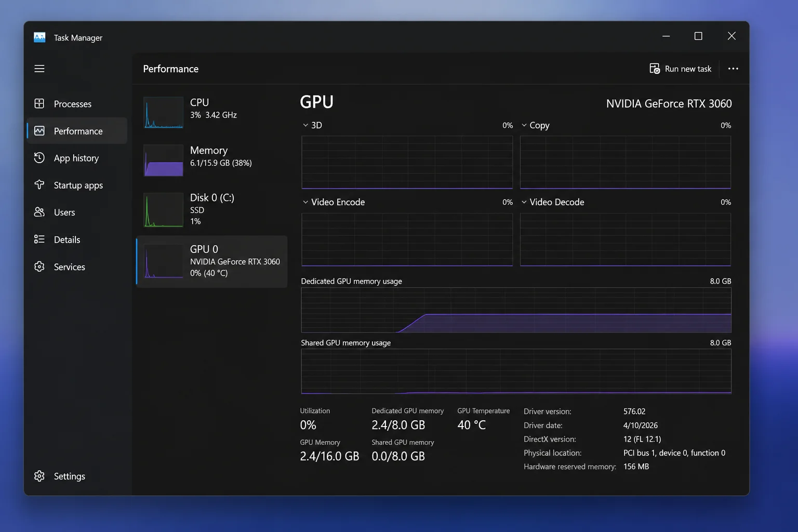Click the PCI bus 1 physical location
The image size is (798, 532).
pyautogui.click(x=674, y=453)
